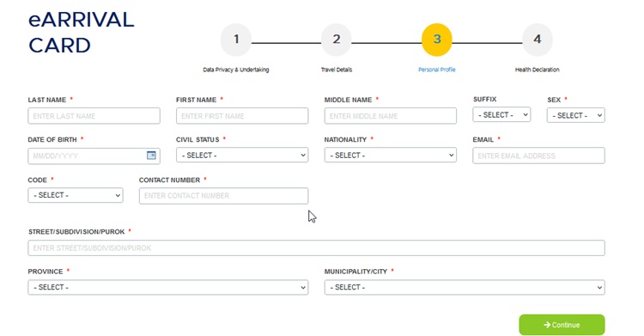644x336 pixels.
Task: Open the Municipality/City dropdown
Action: coord(465,288)
